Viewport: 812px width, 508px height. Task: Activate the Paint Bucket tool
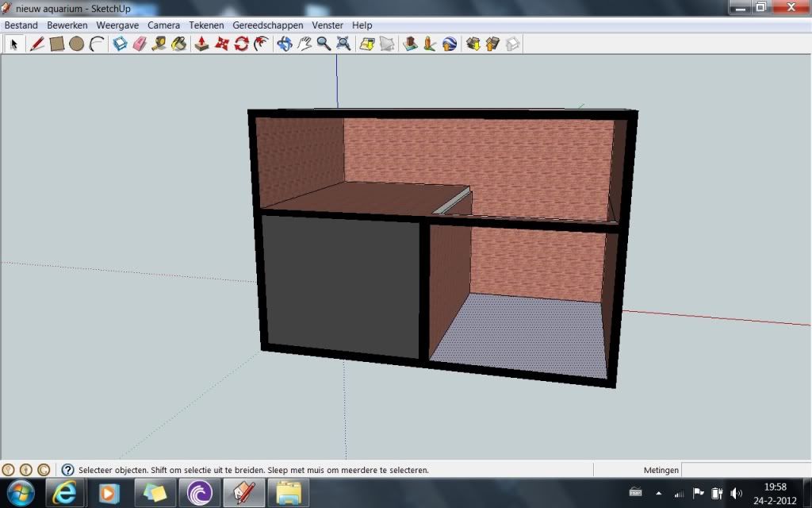[179, 44]
